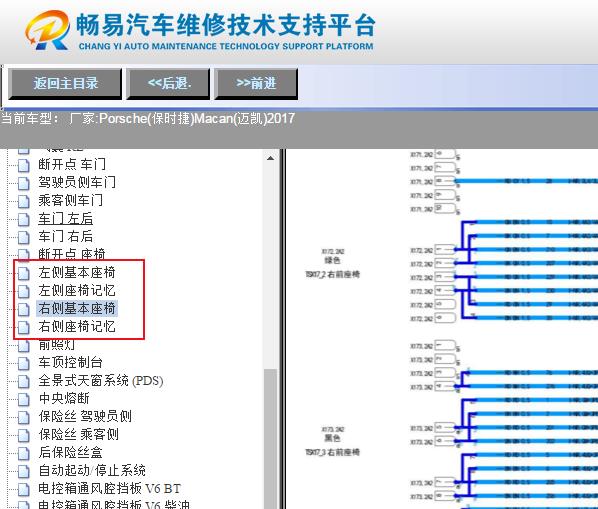
Task: Select 前照灯 in the tree
Action: point(56,345)
